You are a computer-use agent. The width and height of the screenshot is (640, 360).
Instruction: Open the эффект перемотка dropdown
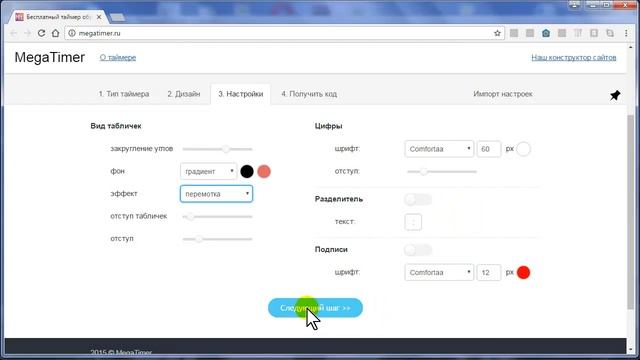click(216, 194)
